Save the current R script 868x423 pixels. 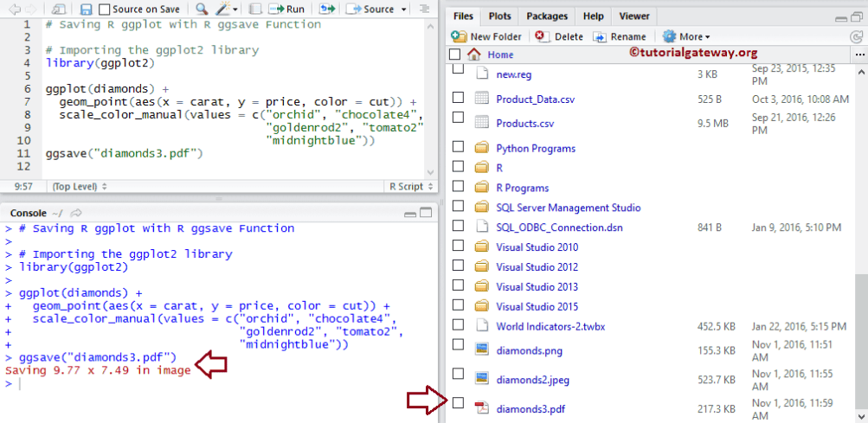pyautogui.click(x=86, y=9)
